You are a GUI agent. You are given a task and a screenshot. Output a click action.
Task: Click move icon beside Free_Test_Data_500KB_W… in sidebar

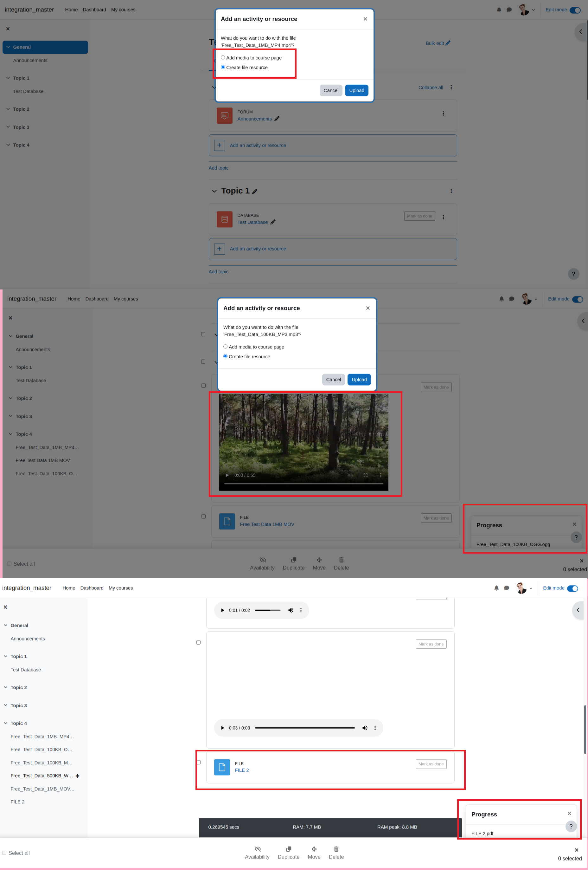(77, 776)
